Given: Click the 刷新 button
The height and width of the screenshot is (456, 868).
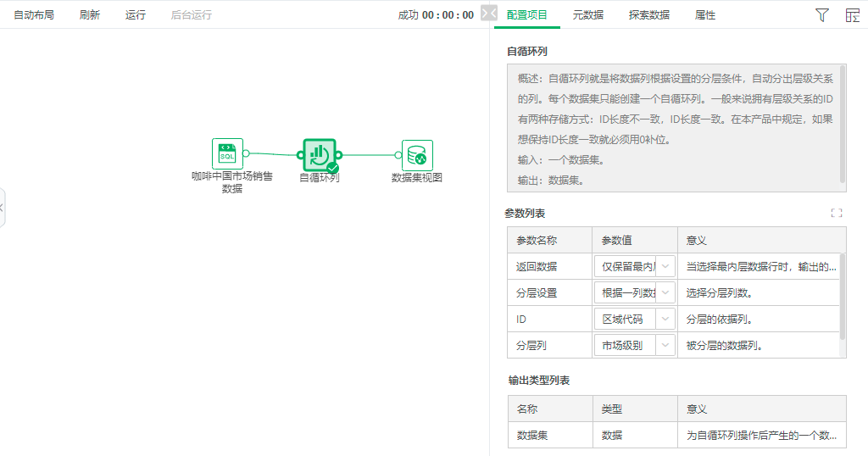Looking at the screenshot, I should (x=90, y=14).
